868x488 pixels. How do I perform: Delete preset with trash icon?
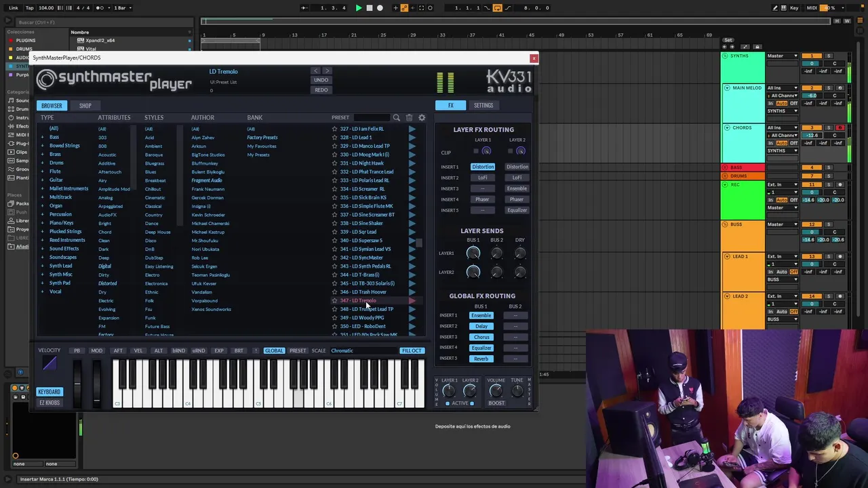pos(409,118)
